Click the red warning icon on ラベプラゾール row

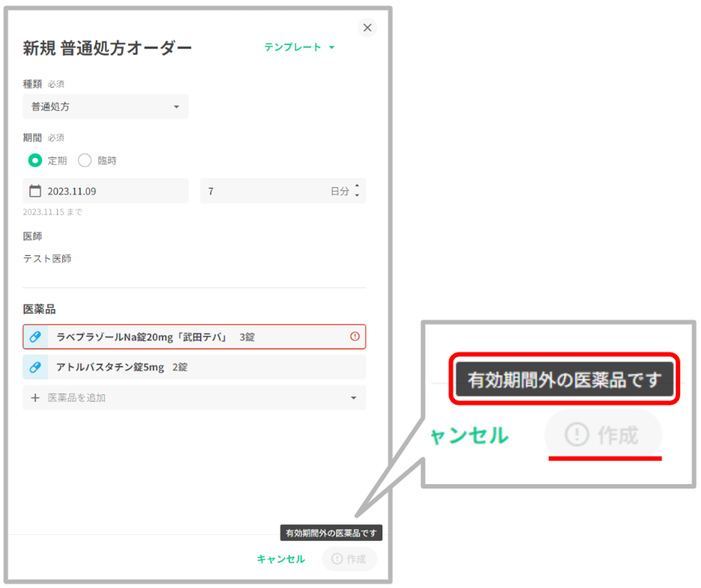[355, 336]
